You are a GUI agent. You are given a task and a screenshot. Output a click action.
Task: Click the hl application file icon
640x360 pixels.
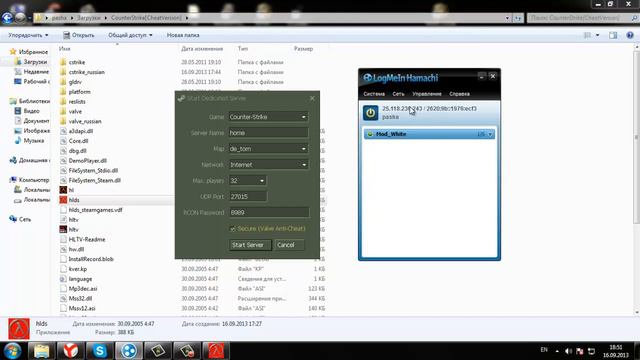(x=63, y=190)
